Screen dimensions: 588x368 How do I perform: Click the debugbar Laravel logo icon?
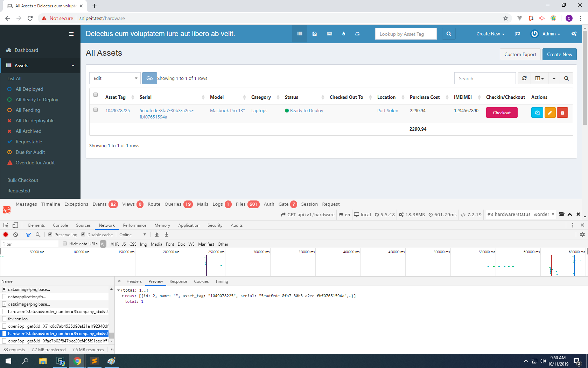click(7, 210)
